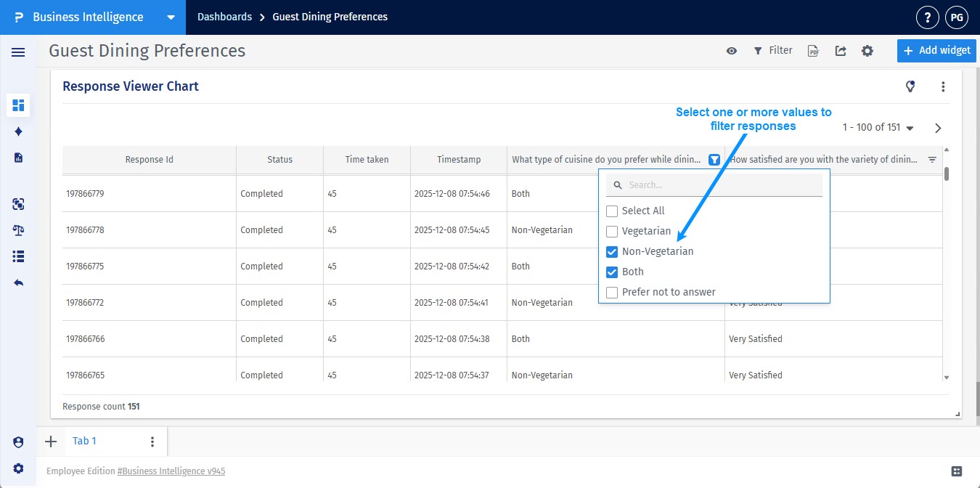The width and height of the screenshot is (980, 488).
Task: Open the hamburger navigation menu
Action: tap(18, 52)
